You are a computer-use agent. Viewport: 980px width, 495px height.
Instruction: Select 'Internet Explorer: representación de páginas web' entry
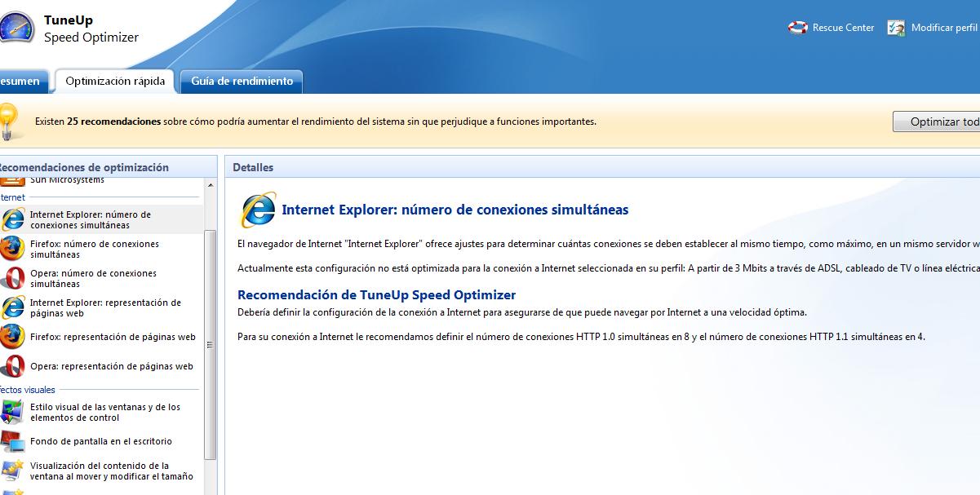100,307
